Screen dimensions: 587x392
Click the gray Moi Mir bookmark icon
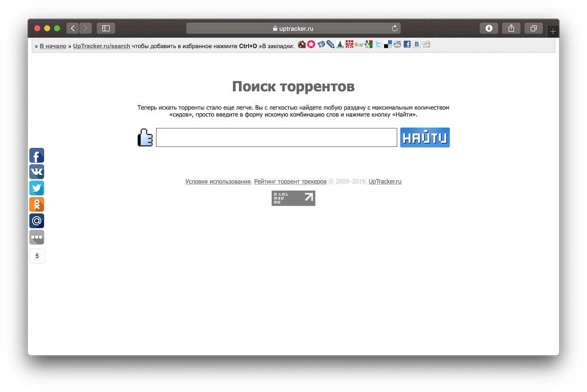[x=426, y=44]
